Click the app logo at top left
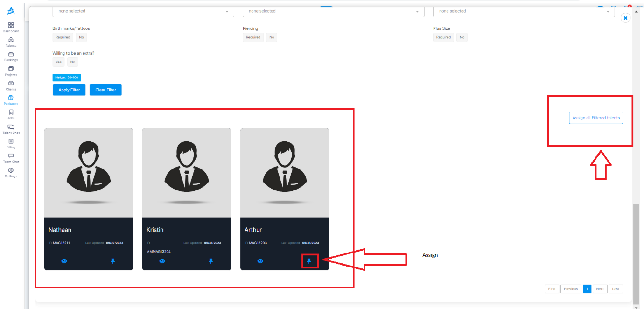Viewport: 644px width, 309px height. pos(11,11)
